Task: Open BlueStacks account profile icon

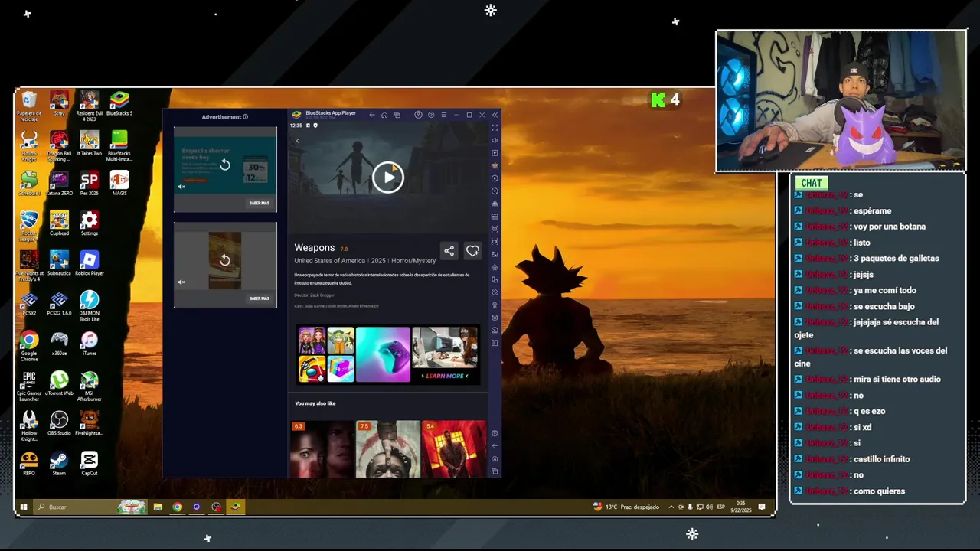Action: pyautogui.click(x=418, y=115)
